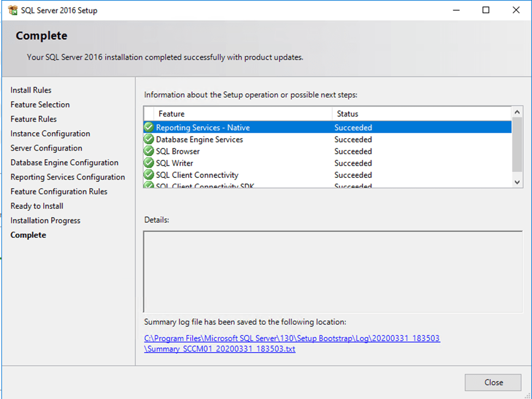Click green check icon beside SQL Client Connectivity
Image resolution: width=532 pixels, height=399 pixels.
click(x=148, y=175)
